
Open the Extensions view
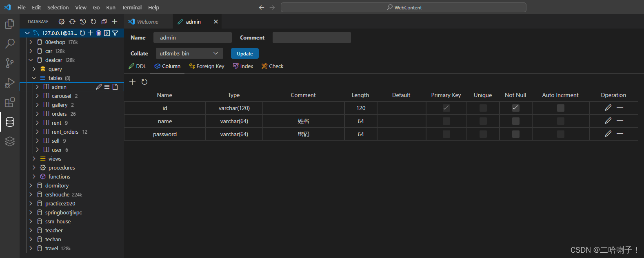point(10,102)
